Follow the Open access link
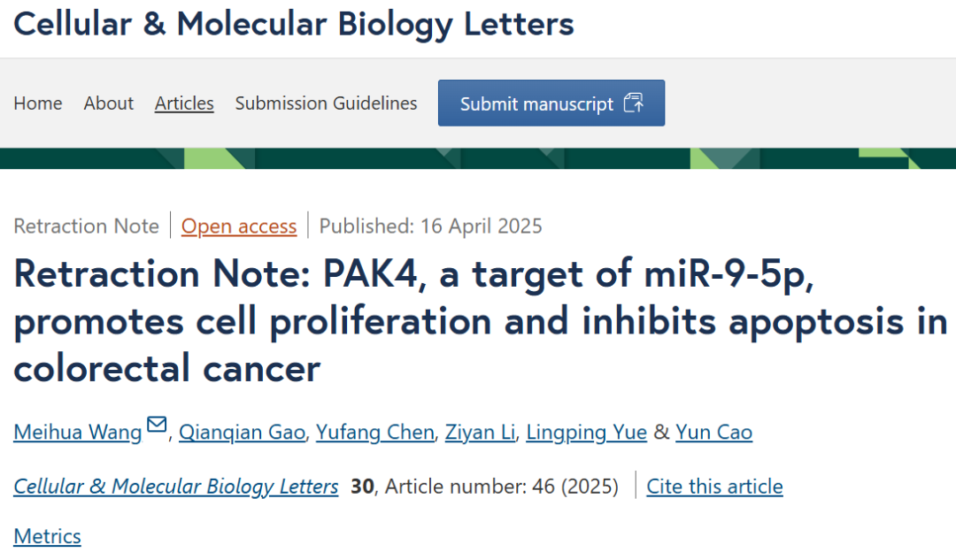956x560 pixels. (x=239, y=226)
